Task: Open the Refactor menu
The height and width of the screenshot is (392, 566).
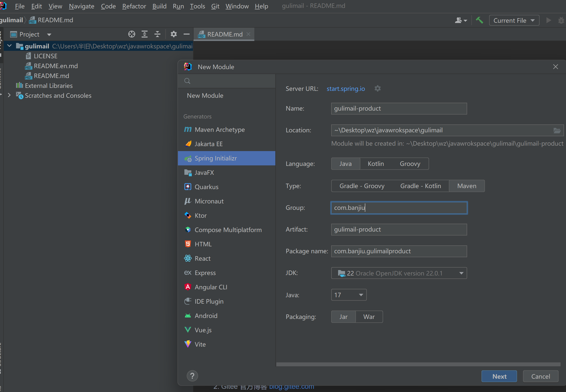Action: pos(134,6)
